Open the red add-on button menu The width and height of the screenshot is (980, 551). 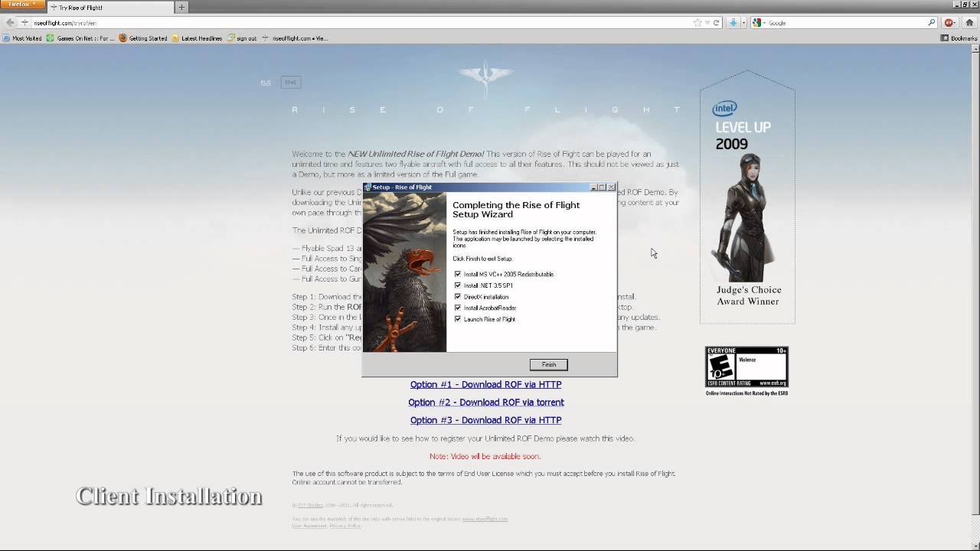951,23
